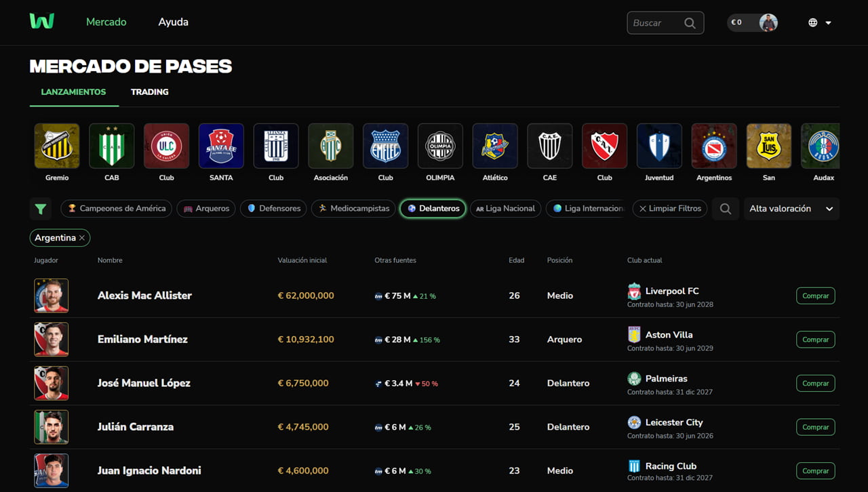Toggle the Arqueros filter chip
The width and height of the screenshot is (868, 492).
(206, 209)
